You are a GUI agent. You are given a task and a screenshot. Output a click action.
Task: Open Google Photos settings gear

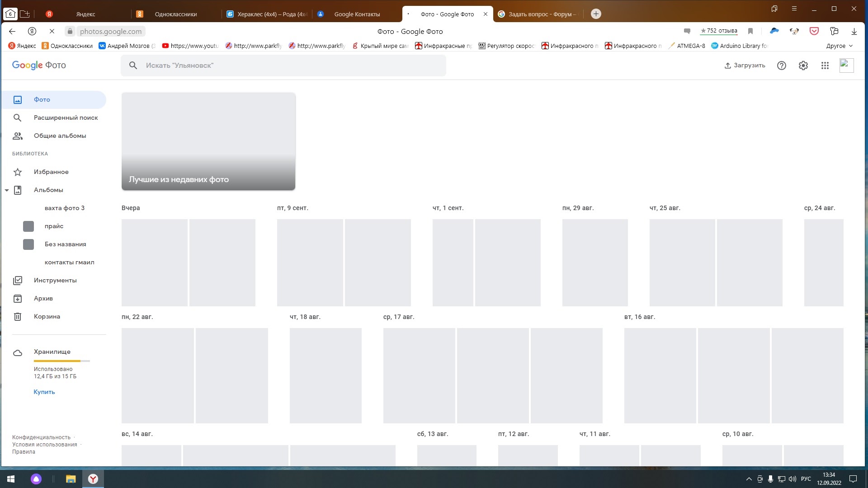coord(803,66)
